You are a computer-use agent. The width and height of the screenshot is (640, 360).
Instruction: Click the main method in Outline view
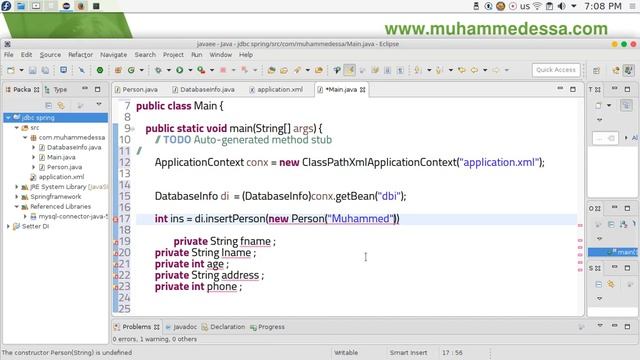[612, 252]
